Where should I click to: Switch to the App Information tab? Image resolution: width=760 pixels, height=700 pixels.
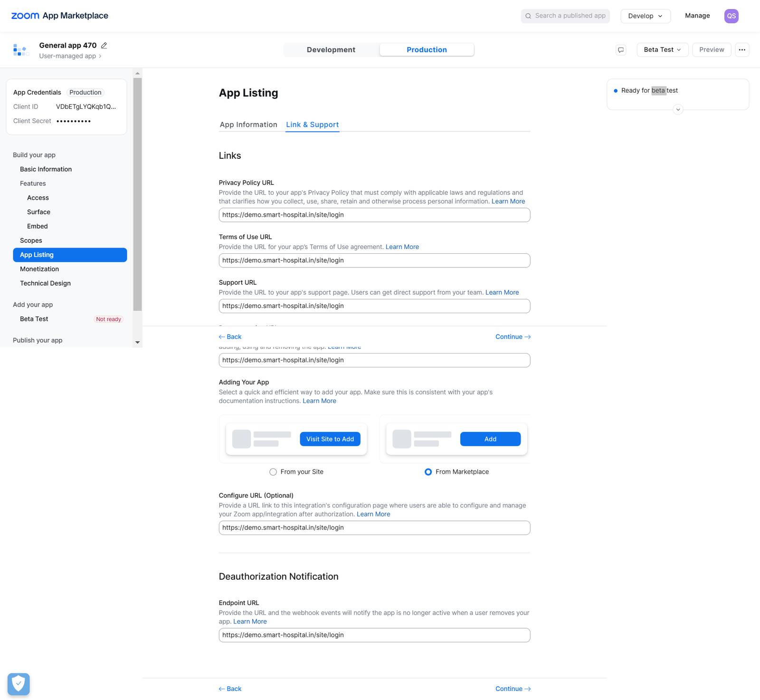(248, 125)
